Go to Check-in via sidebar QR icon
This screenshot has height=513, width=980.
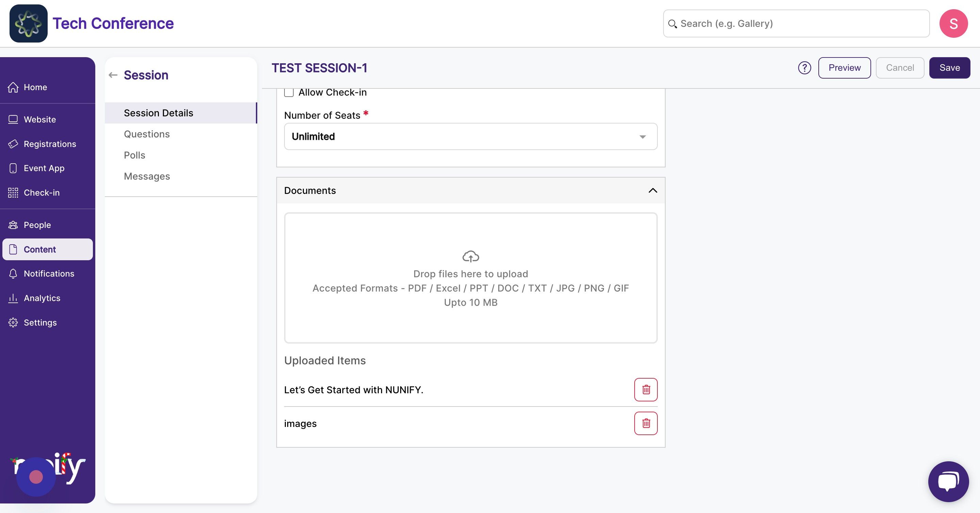[13, 193]
